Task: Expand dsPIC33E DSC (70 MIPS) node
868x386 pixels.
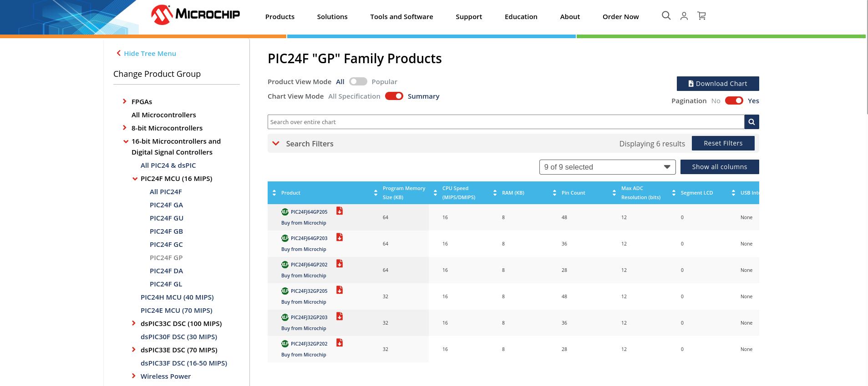Action: pyautogui.click(x=134, y=350)
